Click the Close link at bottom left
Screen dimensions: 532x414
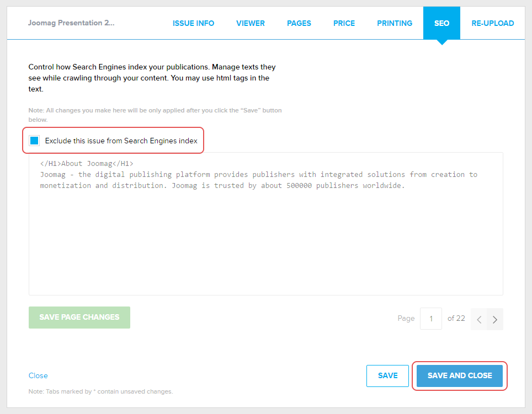point(38,375)
